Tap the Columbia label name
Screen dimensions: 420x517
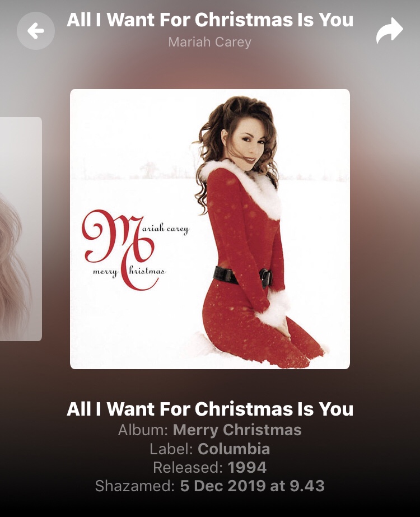pos(234,449)
